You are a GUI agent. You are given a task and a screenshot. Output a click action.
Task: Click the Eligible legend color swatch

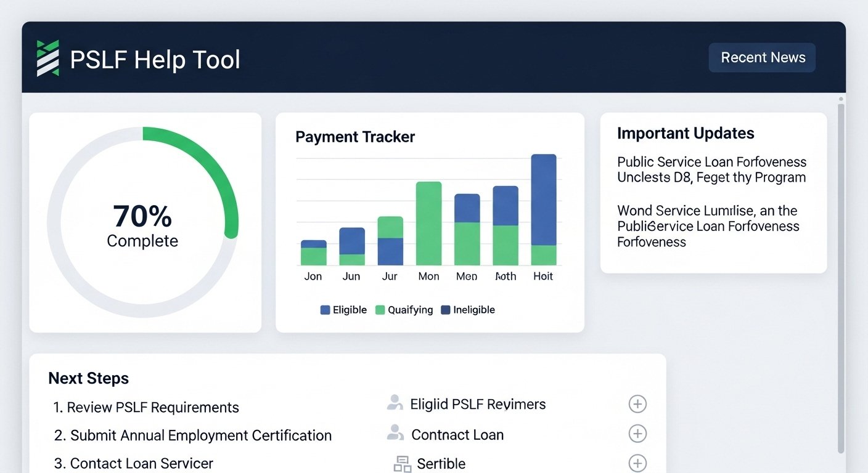pos(324,310)
